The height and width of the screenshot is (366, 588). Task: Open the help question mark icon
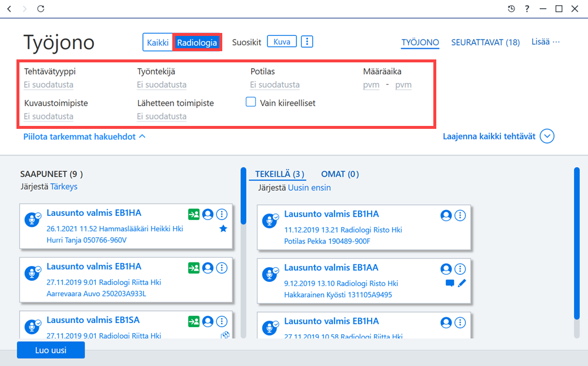(x=527, y=9)
